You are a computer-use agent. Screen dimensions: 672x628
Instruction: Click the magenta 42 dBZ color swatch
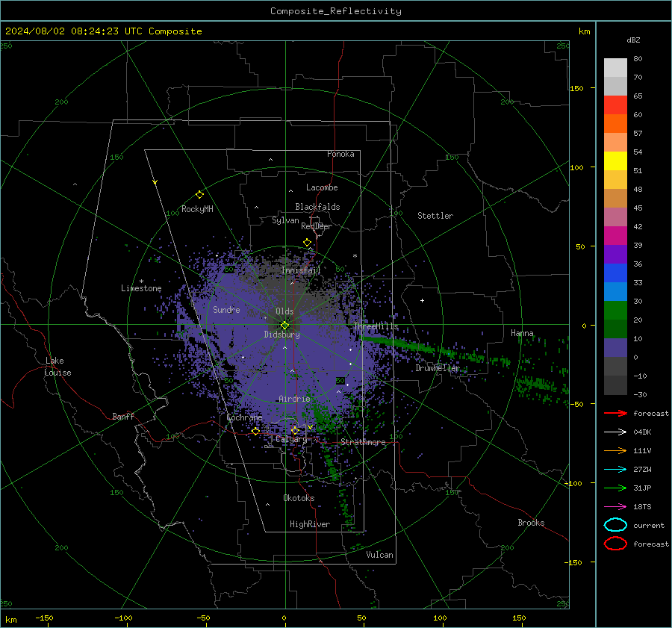tap(615, 235)
